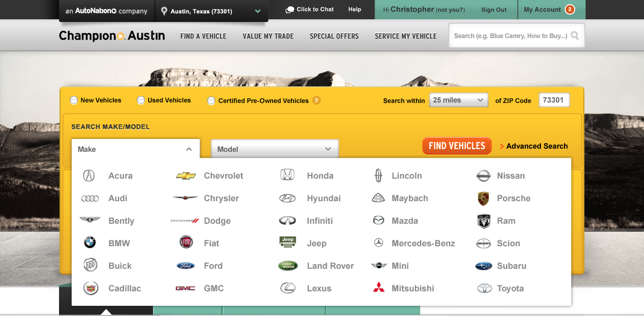Click the Dodge logo icon
The width and height of the screenshot is (644, 316).
pos(185,221)
